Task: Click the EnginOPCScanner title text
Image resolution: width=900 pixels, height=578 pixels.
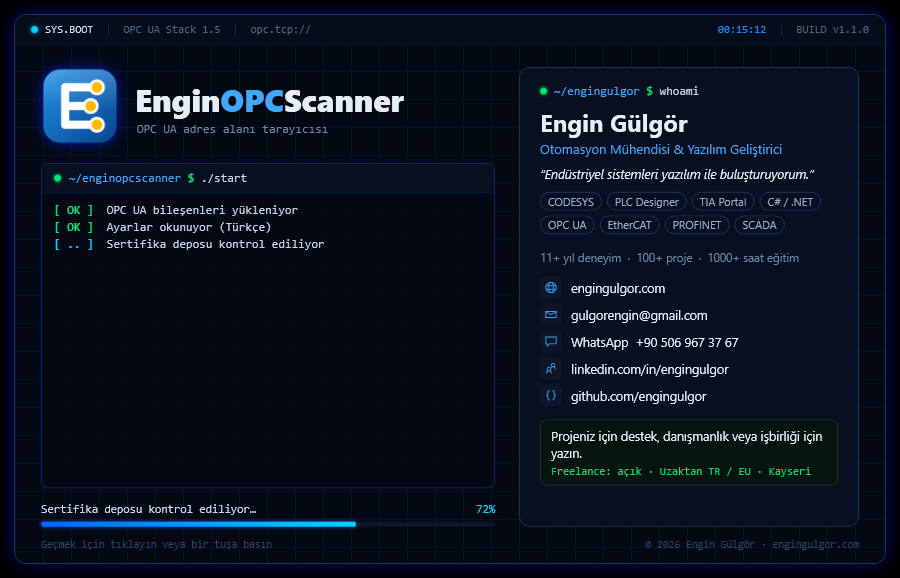Action: pos(270,102)
